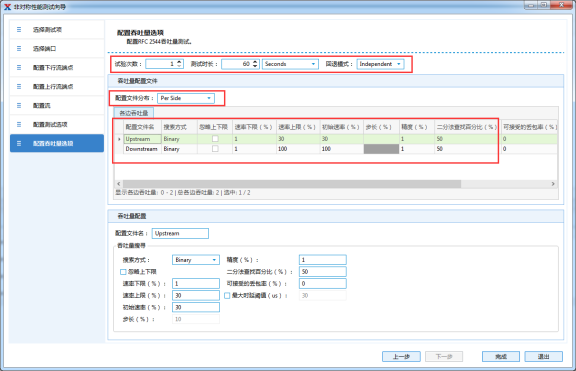
Task: Toggle the checkbox in the Upstream table row
Action: click(215, 139)
